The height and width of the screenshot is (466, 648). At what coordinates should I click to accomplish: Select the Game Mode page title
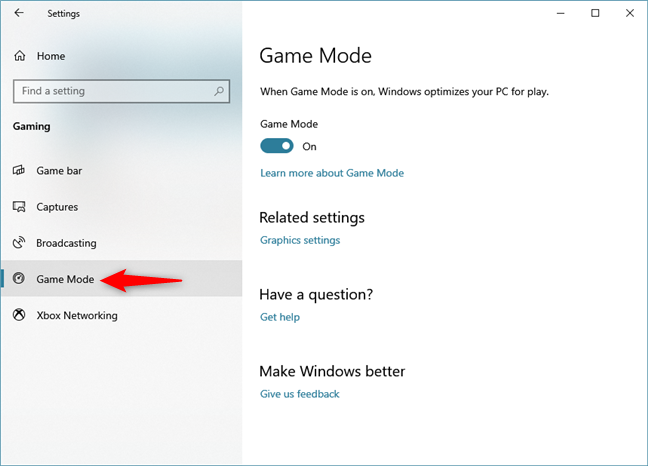[315, 56]
